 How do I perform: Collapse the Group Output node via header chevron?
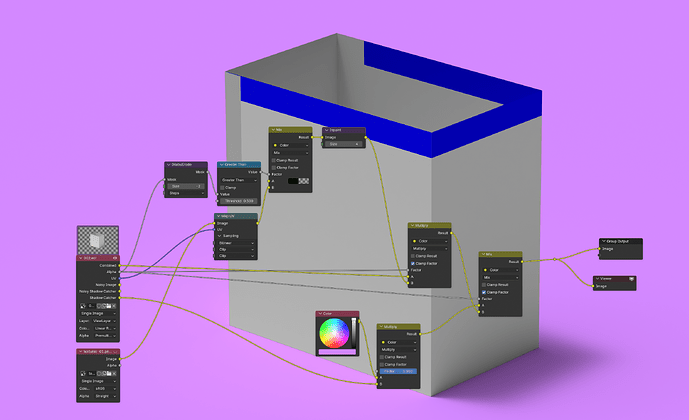pyautogui.click(x=604, y=241)
